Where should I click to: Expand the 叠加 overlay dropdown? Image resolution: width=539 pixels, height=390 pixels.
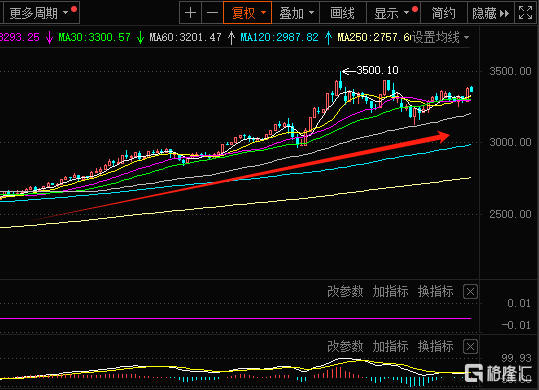click(296, 13)
